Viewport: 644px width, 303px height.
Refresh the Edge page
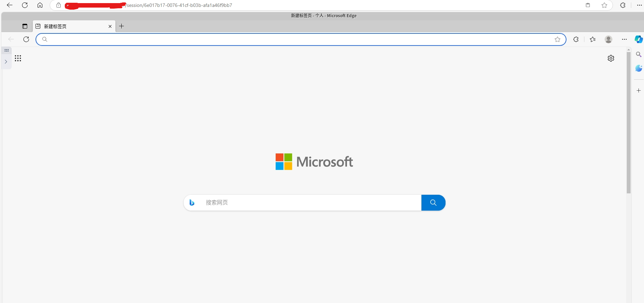tap(26, 39)
